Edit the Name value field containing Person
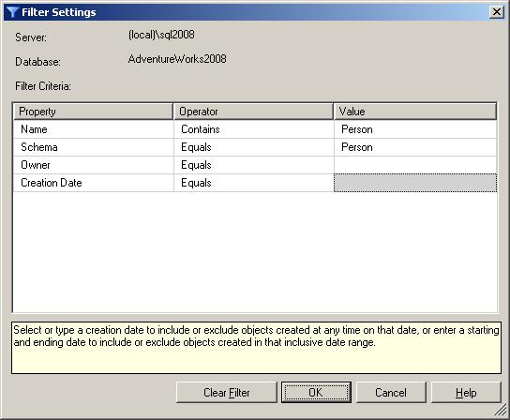The height and width of the screenshot is (420, 510). click(415, 129)
